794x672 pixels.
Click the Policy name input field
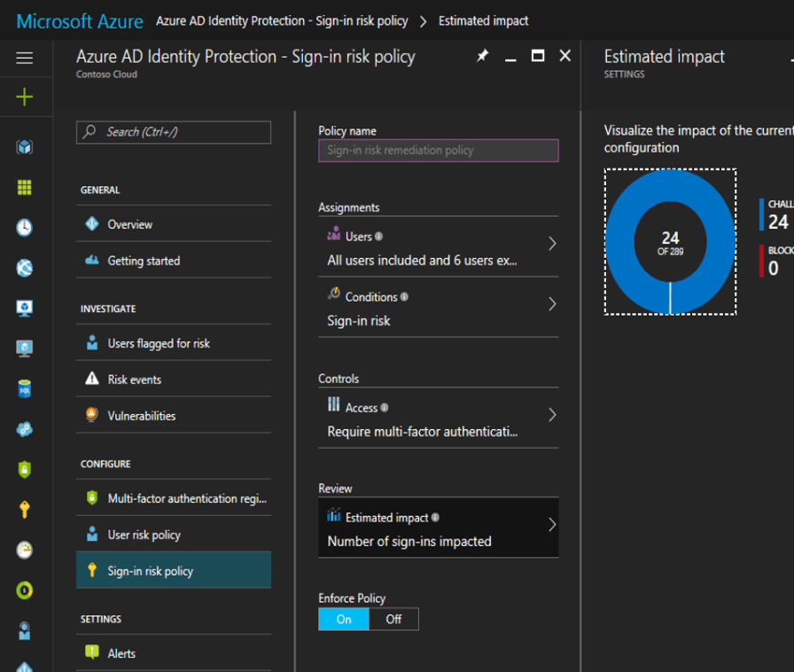[438, 151]
